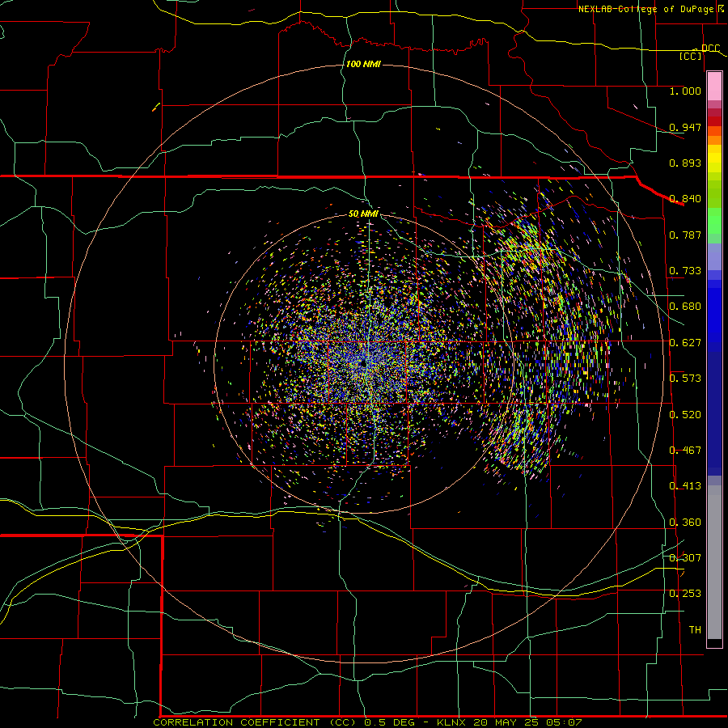Pick the pink swatch on color bar

[x=714, y=87]
